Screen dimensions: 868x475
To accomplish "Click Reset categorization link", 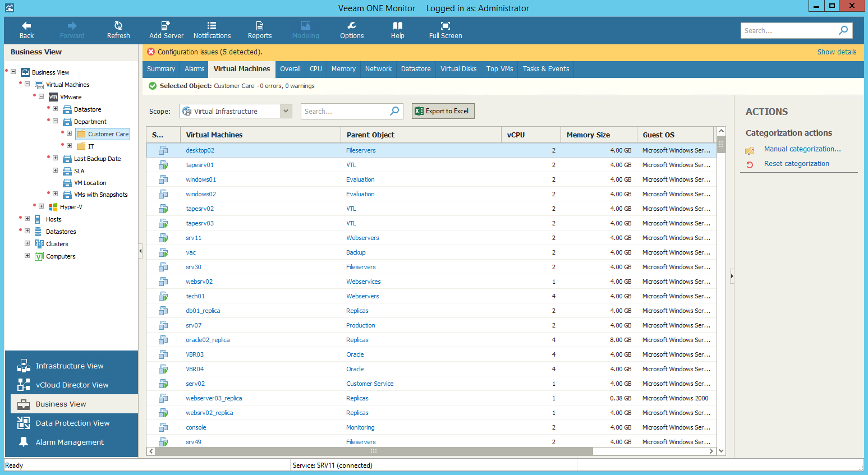I will (797, 164).
